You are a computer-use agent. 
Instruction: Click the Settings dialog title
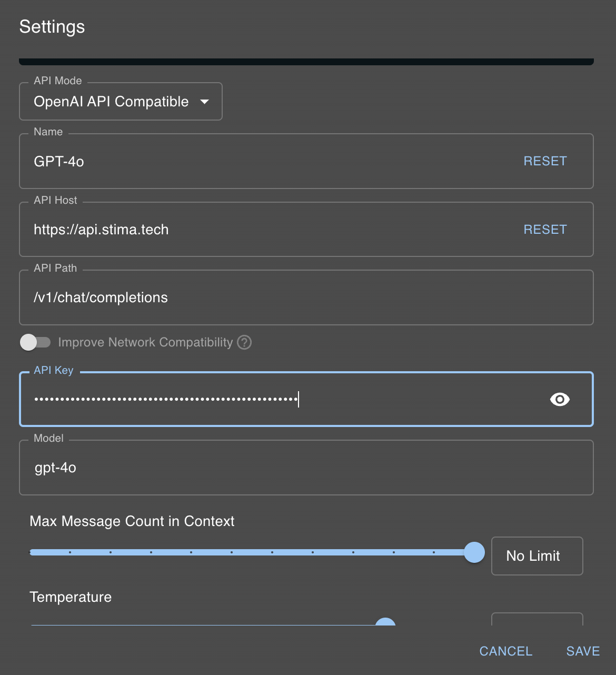click(x=52, y=27)
